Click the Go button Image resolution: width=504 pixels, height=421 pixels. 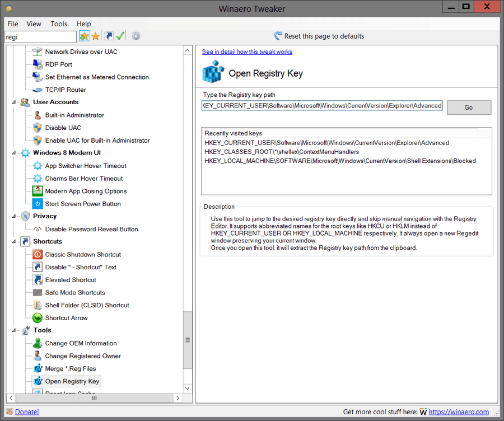[469, 107]
